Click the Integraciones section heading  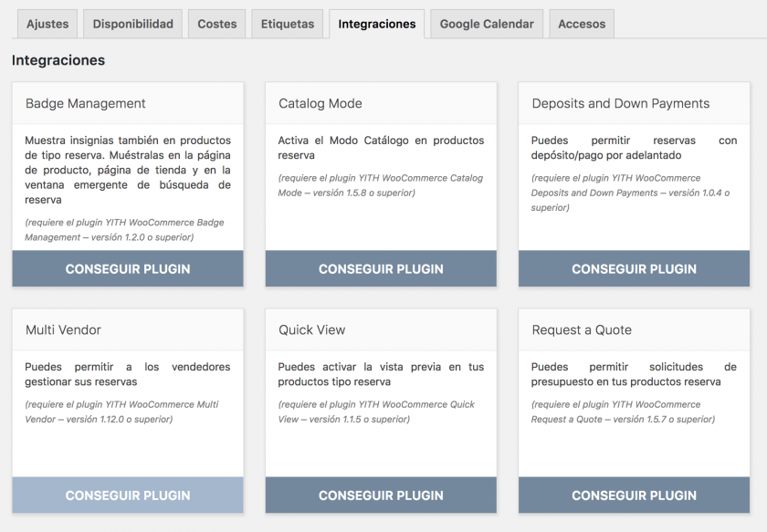pyautogui.click(x=58, y=60)
